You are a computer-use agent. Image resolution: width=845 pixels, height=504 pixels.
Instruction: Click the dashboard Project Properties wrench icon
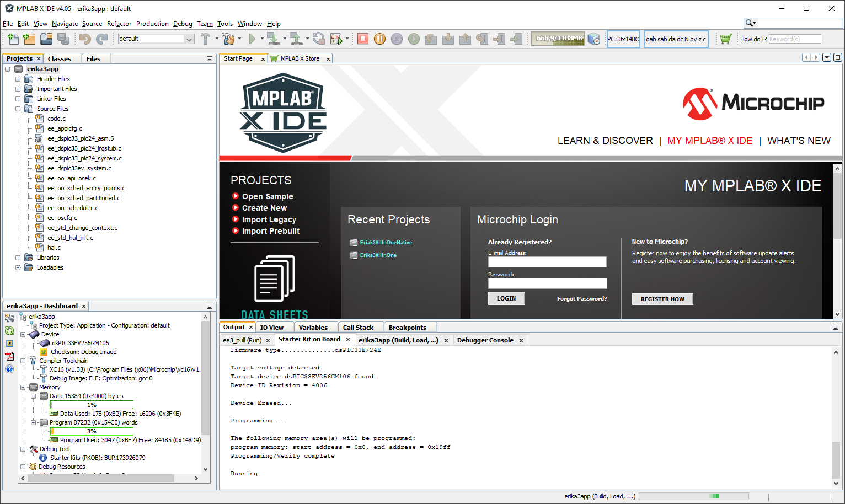[x=9, y=318]
